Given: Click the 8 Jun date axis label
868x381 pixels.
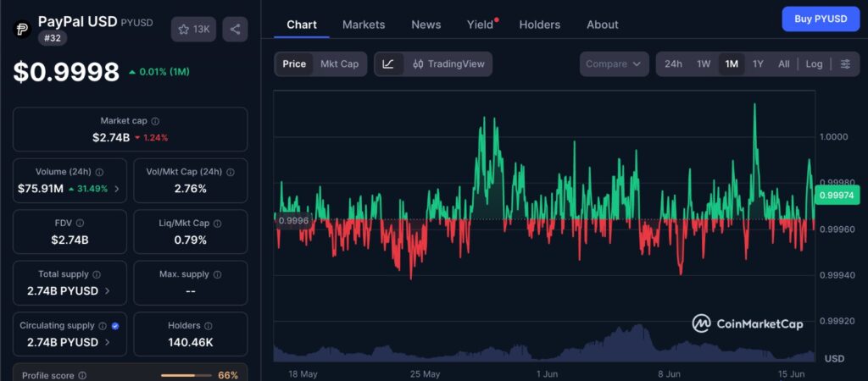Looking at the screenshot, I should 670,374.
